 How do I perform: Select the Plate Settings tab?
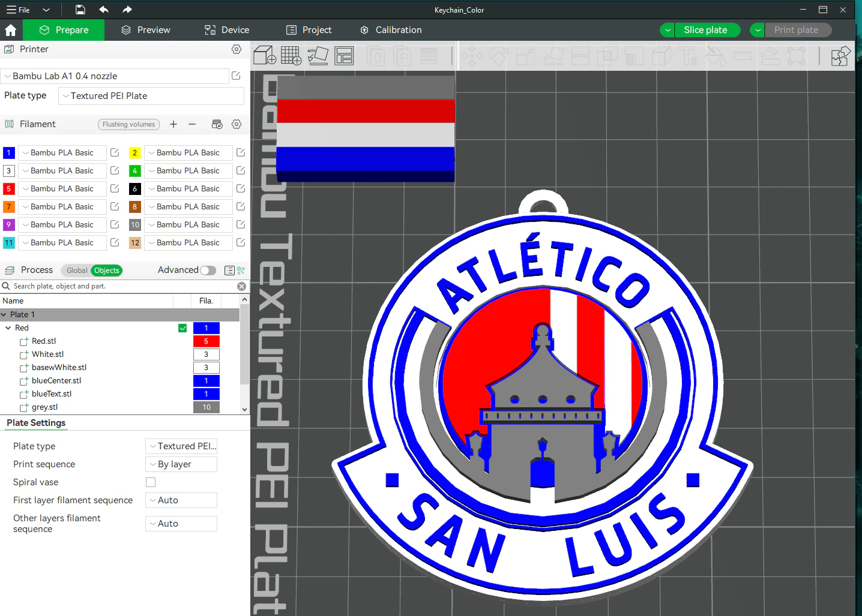36,423
